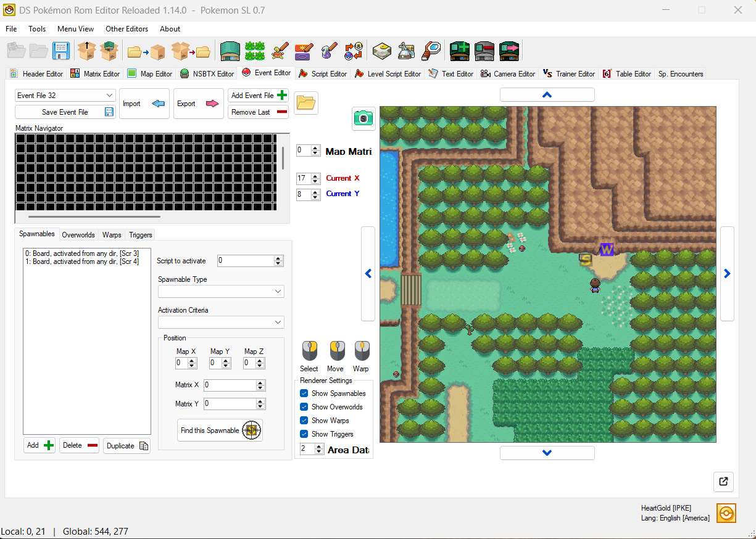
Task: Uncheck Show Spawnables checkbox
Action: (x=304, y=393)
